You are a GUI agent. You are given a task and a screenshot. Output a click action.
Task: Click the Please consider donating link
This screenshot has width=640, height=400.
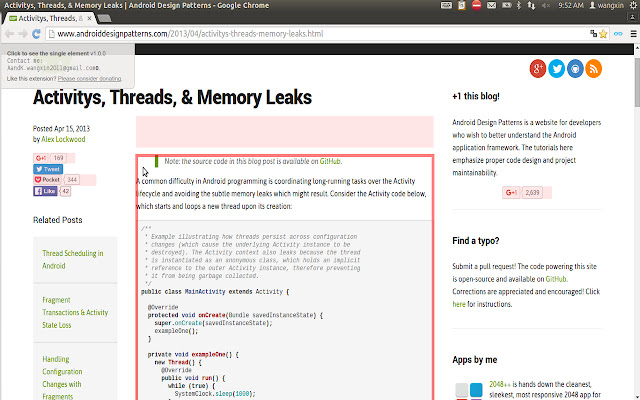89,79
